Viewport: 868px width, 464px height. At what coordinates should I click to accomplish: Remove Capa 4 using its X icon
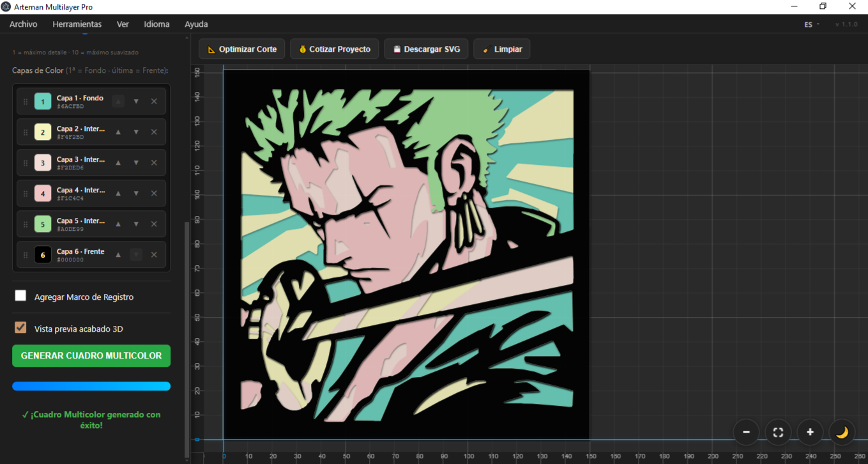tap(154, 193)
